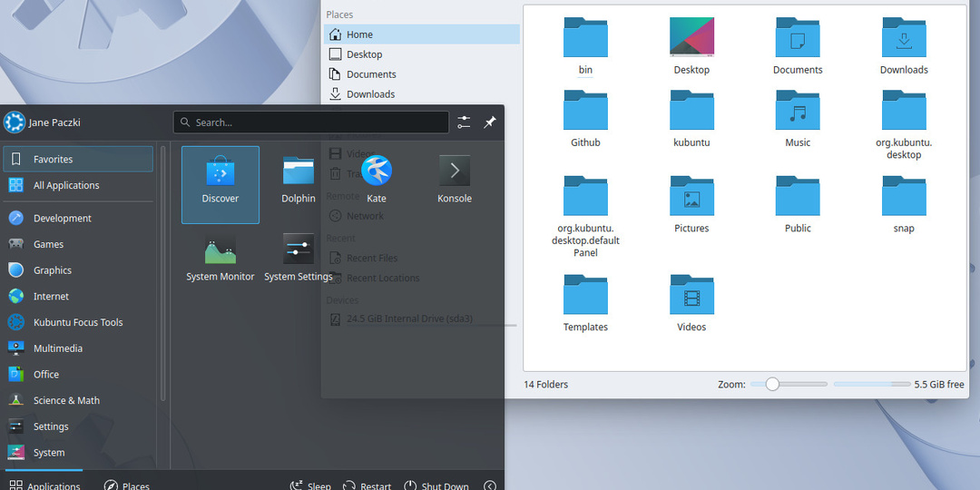Select Documents in Dolphin Places panel
This screenshot has width=980, height=490.
tap(422, 74)
